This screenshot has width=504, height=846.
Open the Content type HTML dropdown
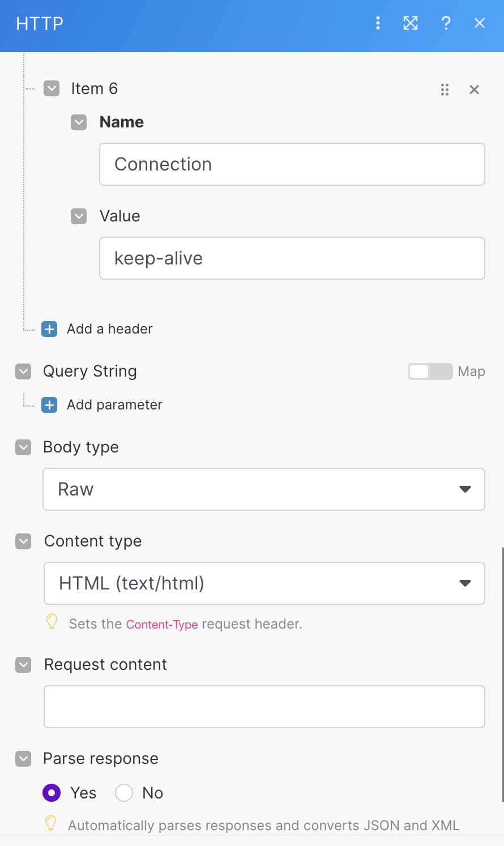pos(264,583)
